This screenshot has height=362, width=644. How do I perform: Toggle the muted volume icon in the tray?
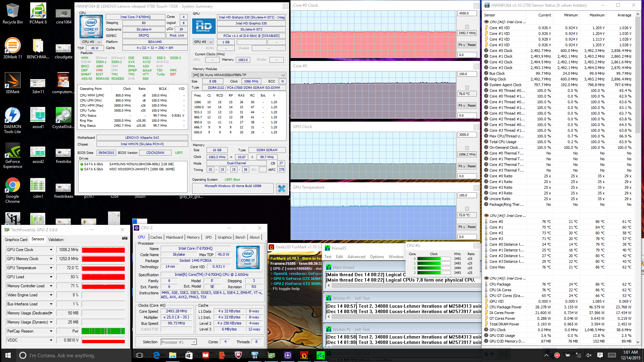tap(589, 355)
